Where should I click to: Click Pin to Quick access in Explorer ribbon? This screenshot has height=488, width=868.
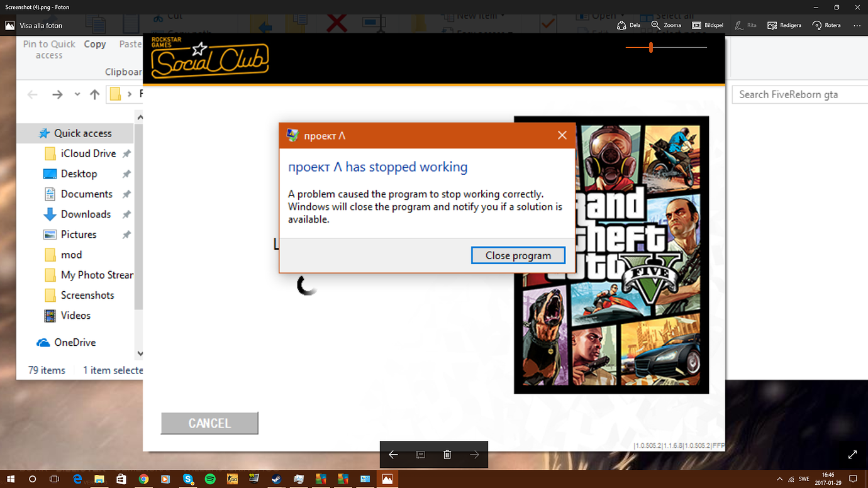[49, 50]
